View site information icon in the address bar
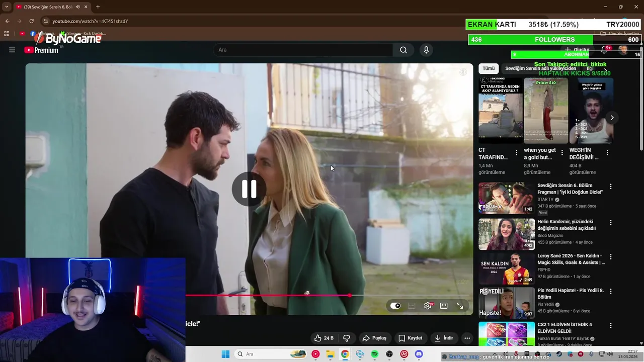The height and width of the screenshot is (362, 644). pos(46,21)
